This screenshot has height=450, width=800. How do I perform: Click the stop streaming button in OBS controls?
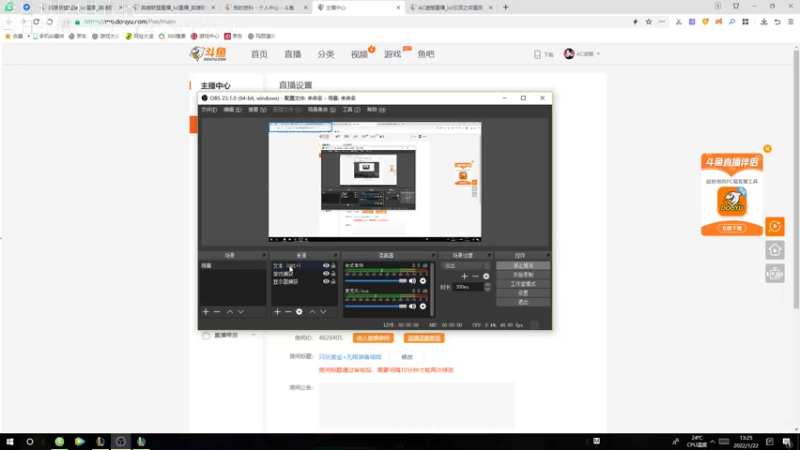coord(523,265)
